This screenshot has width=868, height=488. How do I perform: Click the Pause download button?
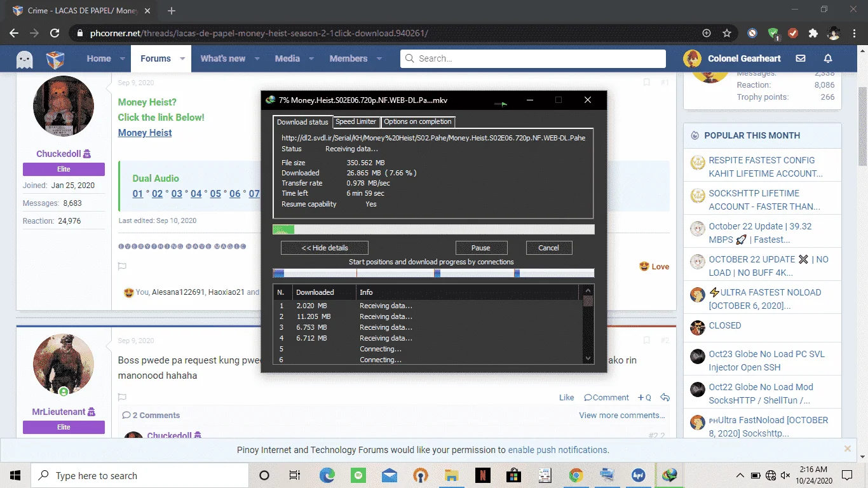point(481,248)
